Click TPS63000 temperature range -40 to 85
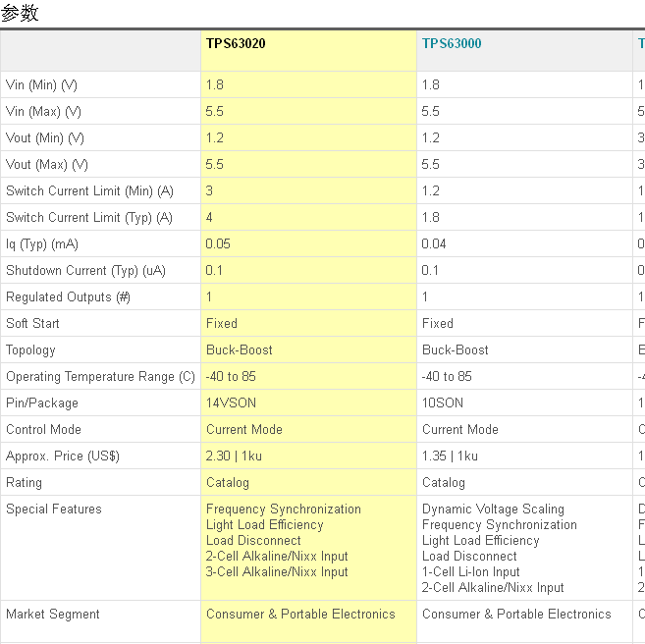This screenshot has width=645, height=644. point(447,376)
